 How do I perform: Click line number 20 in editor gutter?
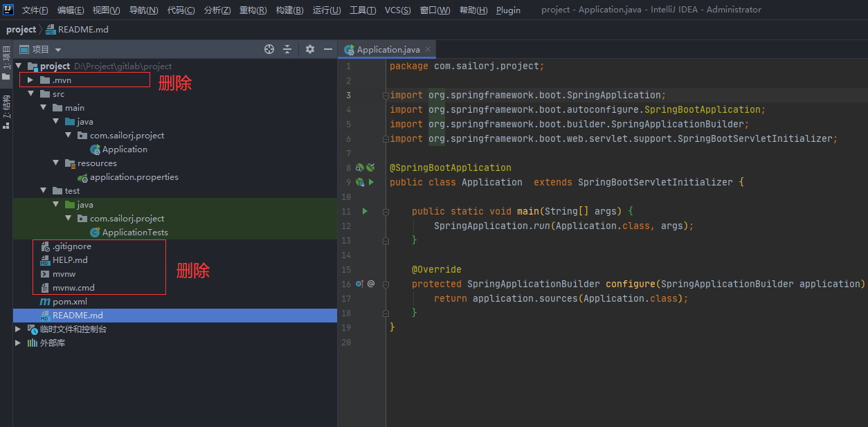click(x=347, y=342)
